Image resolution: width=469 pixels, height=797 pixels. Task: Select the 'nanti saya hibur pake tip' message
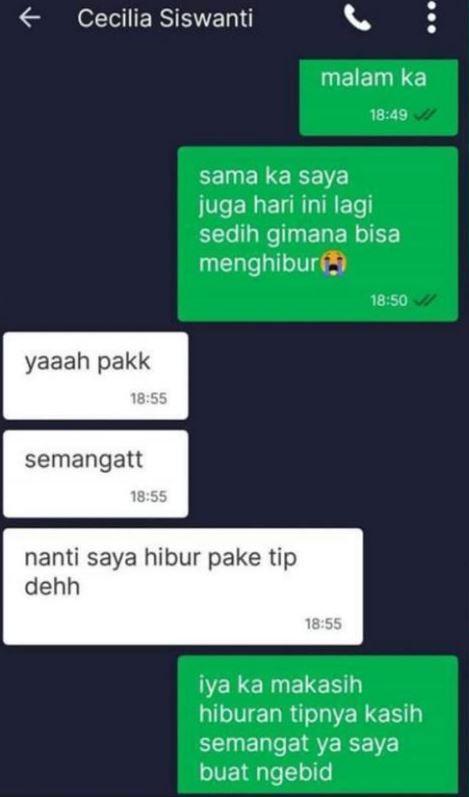pos(183,587)
